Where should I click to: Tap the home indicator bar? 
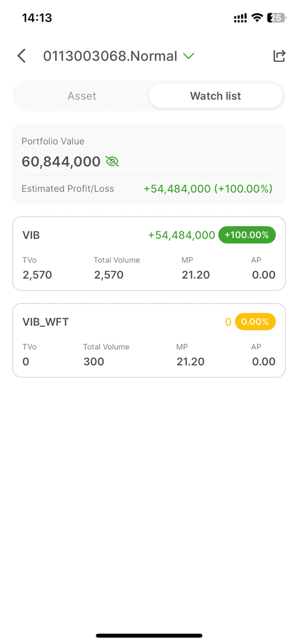tap(149, 635)
